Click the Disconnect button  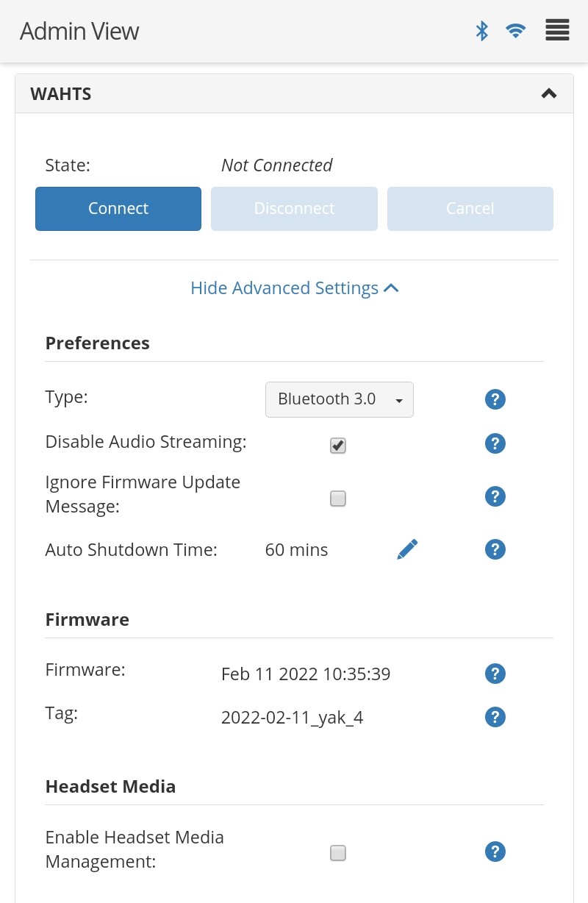[x=294, y=209]
